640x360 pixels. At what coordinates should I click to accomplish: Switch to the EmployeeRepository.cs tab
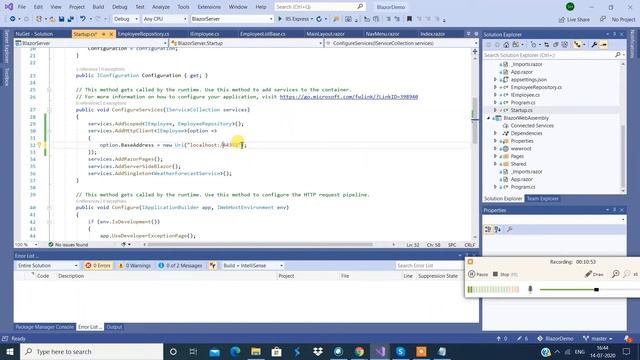(x=143, y=34)
